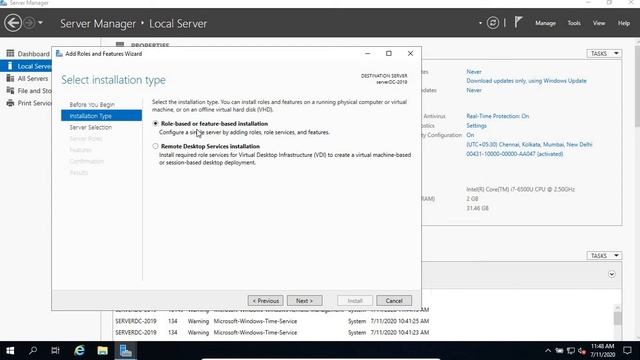
Task: Click the wizard title bar icon
Action: [59, 53]
